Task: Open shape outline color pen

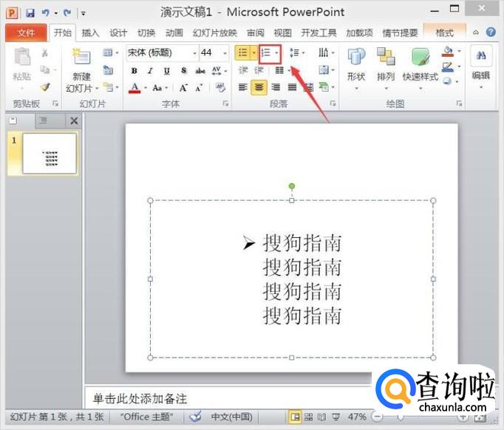Action: pos(448,66)
